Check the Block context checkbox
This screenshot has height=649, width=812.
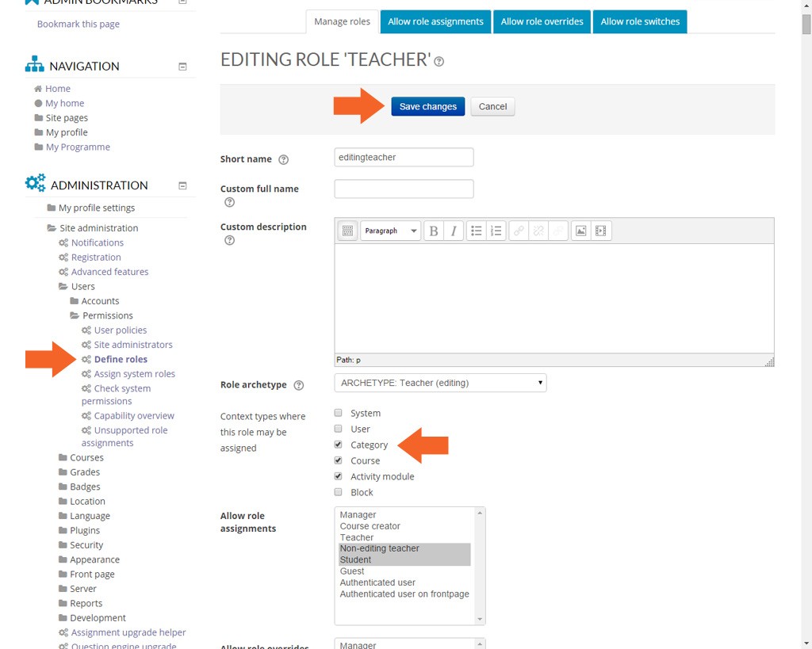point(338,491)
